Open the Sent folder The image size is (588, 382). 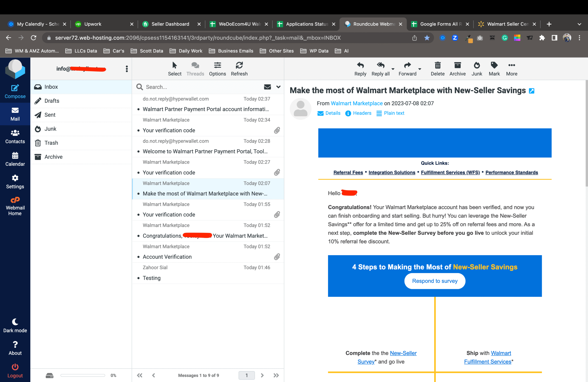click(x=50, y=115)
